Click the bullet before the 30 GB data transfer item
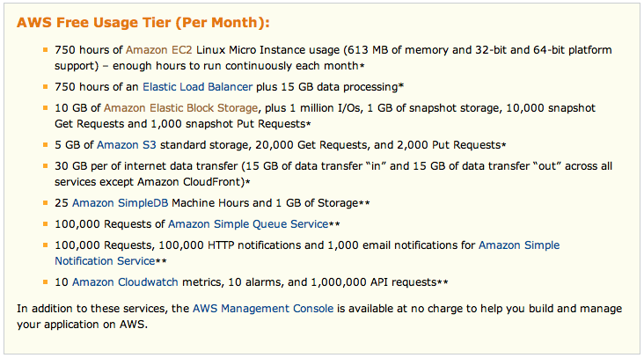This screenshot has width=644, height=358. coord(45,166)
